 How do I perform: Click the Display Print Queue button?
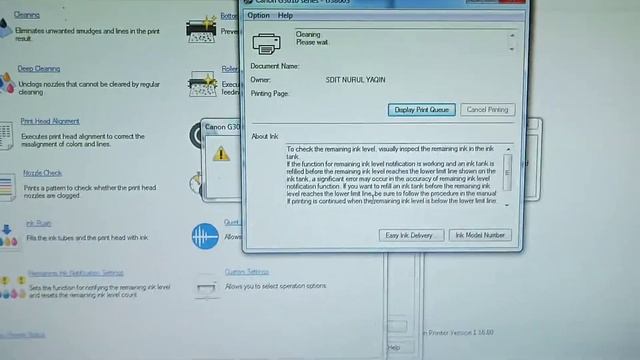(x=422, y=110)
